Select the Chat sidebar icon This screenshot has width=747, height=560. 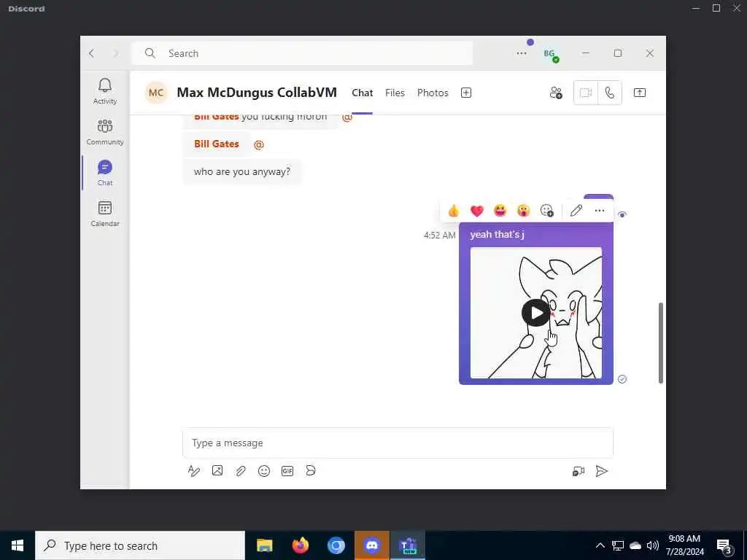click(105, 173)
